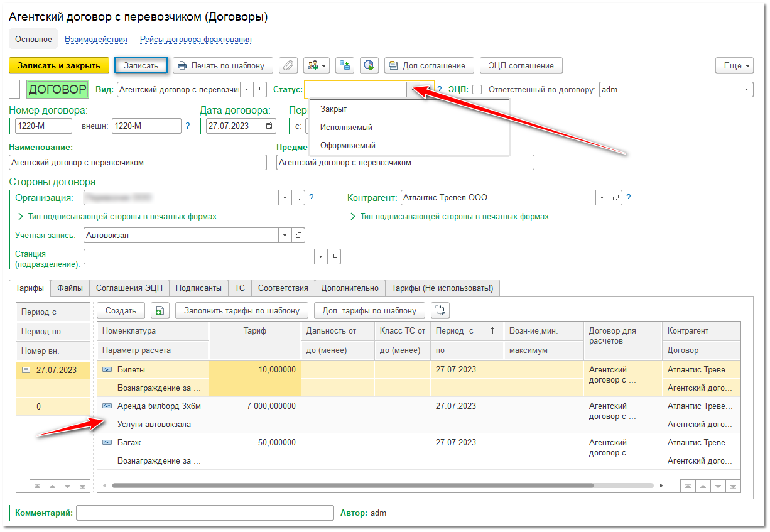Image resolution: width=770 pixels, height=532 pixels.
Task: Click the Записать и закрыть button
Action: pyautogui.click(x=59, y=65)
